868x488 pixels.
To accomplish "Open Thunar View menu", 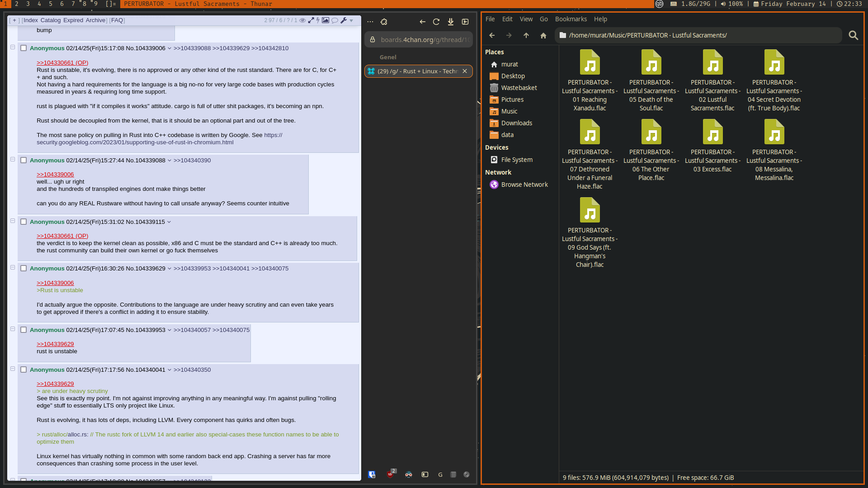I will click(526, 19).
